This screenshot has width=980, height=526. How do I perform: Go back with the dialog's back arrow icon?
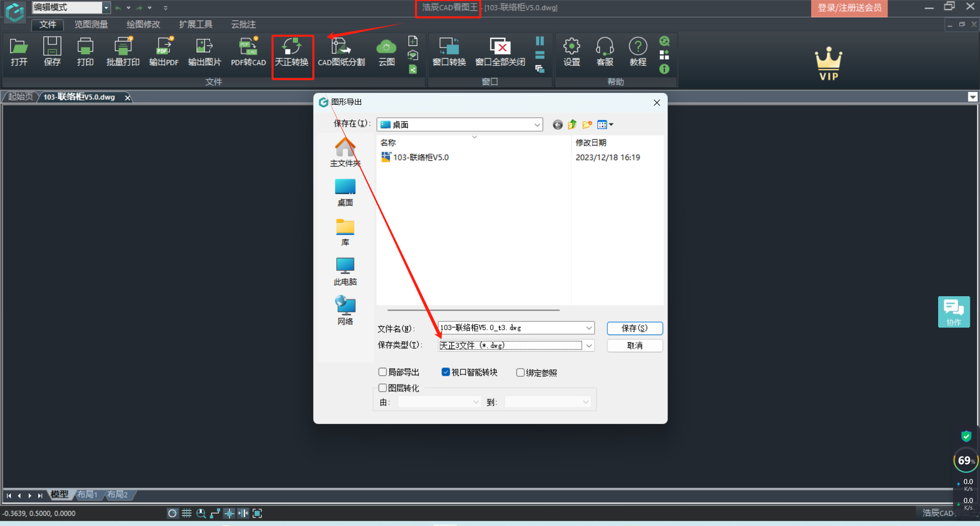click(557, 125)
